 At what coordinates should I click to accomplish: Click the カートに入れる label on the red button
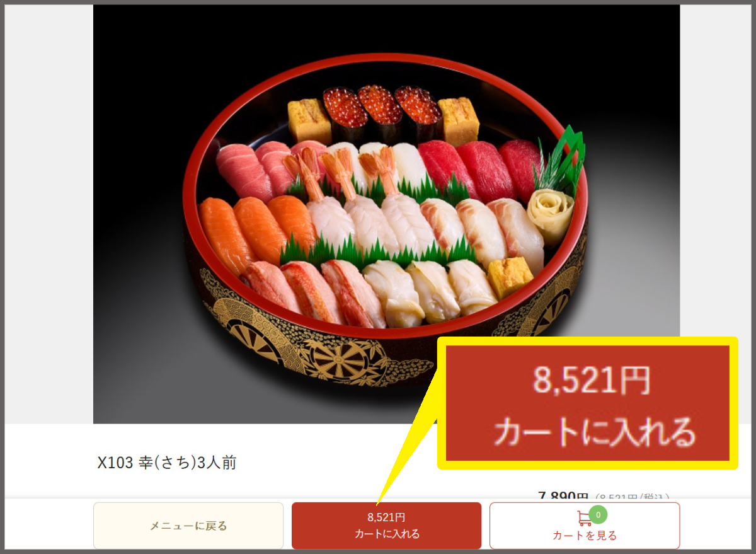pyautogui.click(x=387, y=534)
